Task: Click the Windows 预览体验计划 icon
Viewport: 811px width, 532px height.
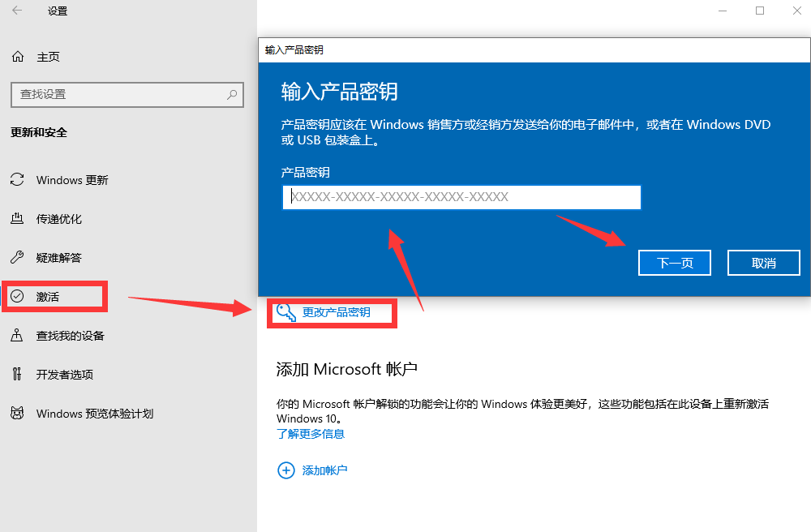Action: 17,414
